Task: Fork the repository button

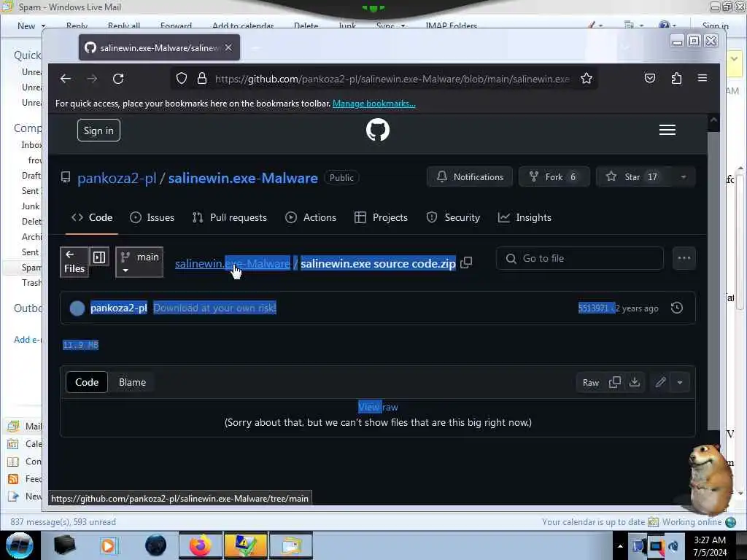Action: point(554,176)
